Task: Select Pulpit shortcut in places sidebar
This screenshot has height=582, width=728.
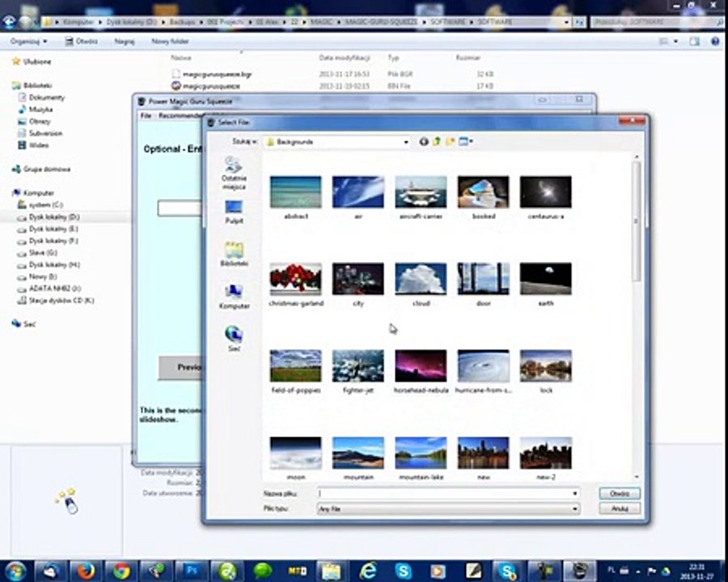Action: tap(234, 212)
